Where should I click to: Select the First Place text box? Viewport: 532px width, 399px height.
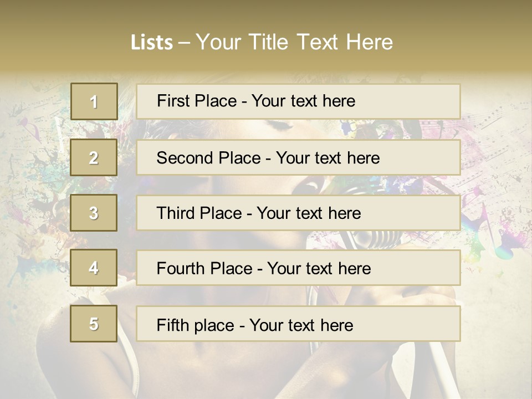point(298,101)
